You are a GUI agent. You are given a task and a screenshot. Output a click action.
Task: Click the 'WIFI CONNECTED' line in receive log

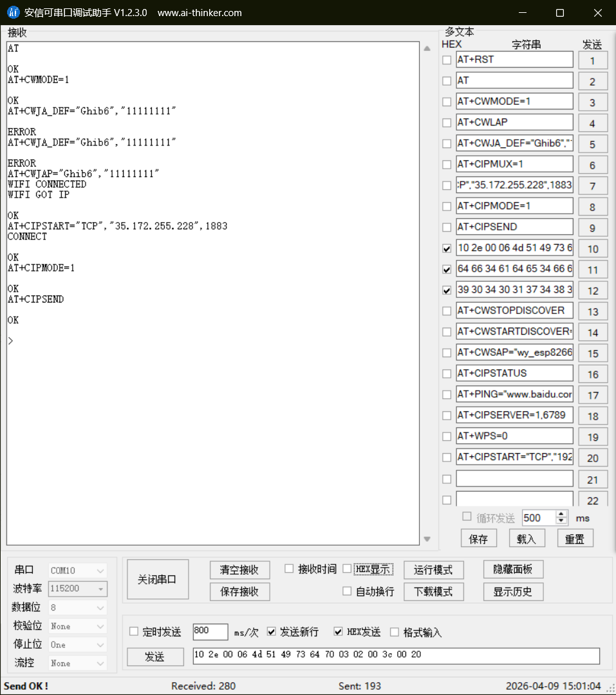coord(47,184)
